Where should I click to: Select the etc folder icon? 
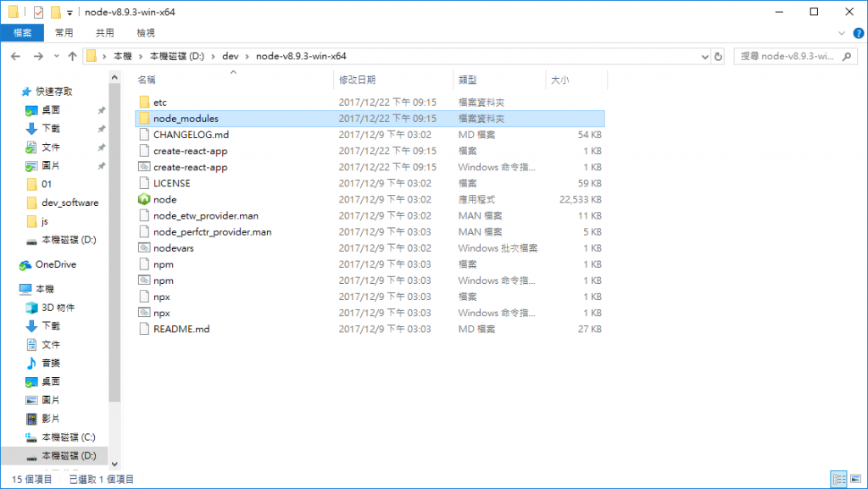[x=144, y=102]
